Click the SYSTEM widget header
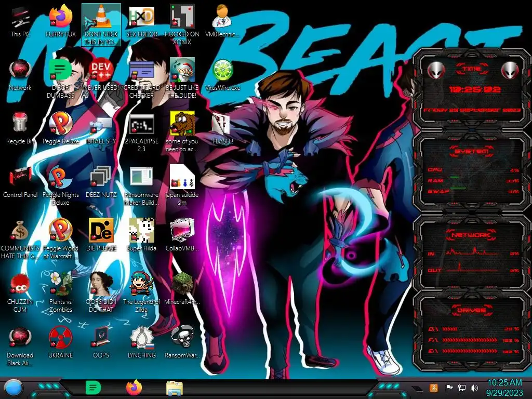 click(x=472, y=151)
